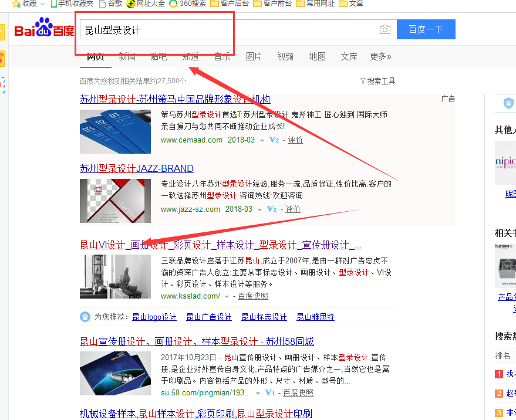Viewport: 516px width, 420px height.
Task: Click the V1 badge next to su.58.com
Action: (269, 392)
